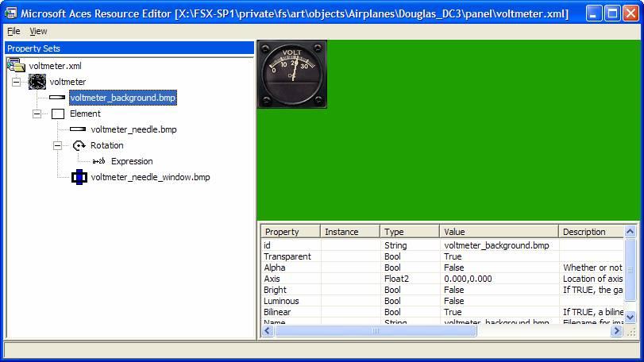Click the horizontal scrollbar thumb in property grid
This screenshot has width=644, height=362.
coord(375,331)
